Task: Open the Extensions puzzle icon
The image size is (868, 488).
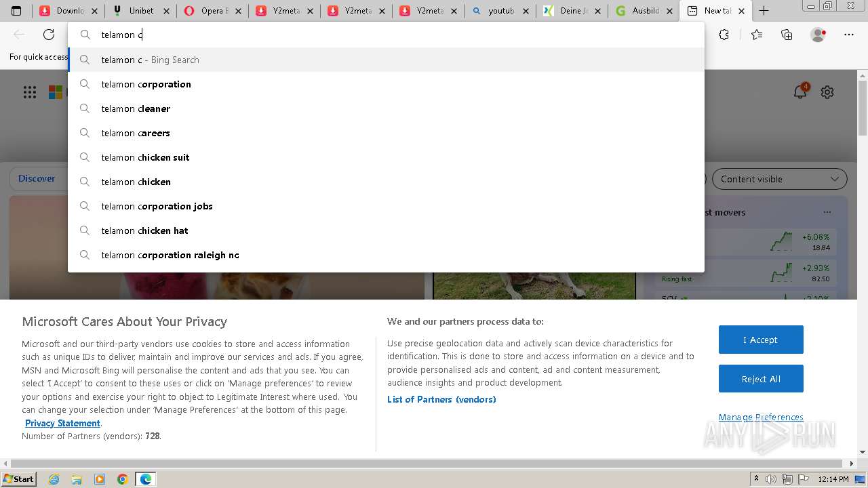Action: click(x=724, y=35)
